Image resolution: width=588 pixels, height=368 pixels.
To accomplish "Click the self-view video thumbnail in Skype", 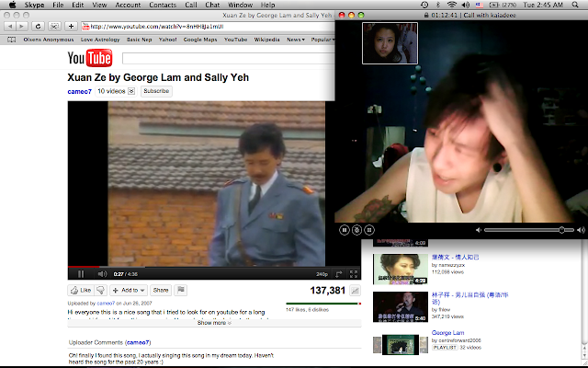I will pos(390,43).
